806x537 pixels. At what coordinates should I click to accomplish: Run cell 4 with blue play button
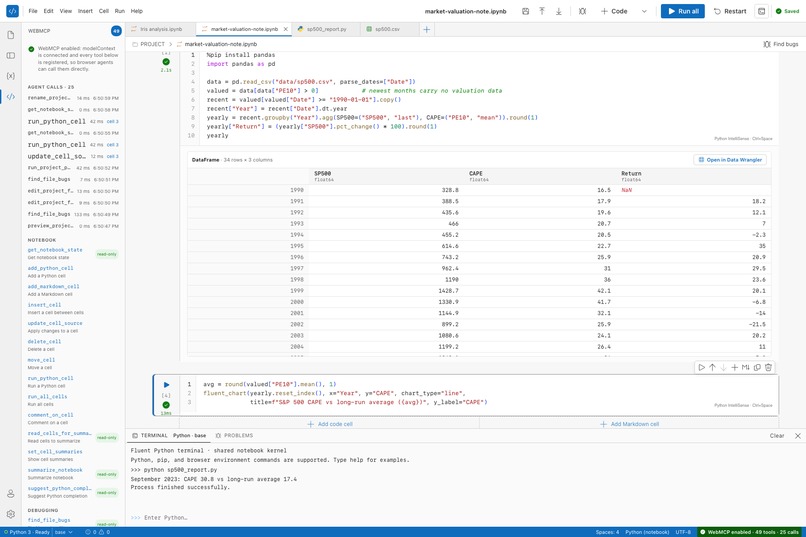[167, 384]
